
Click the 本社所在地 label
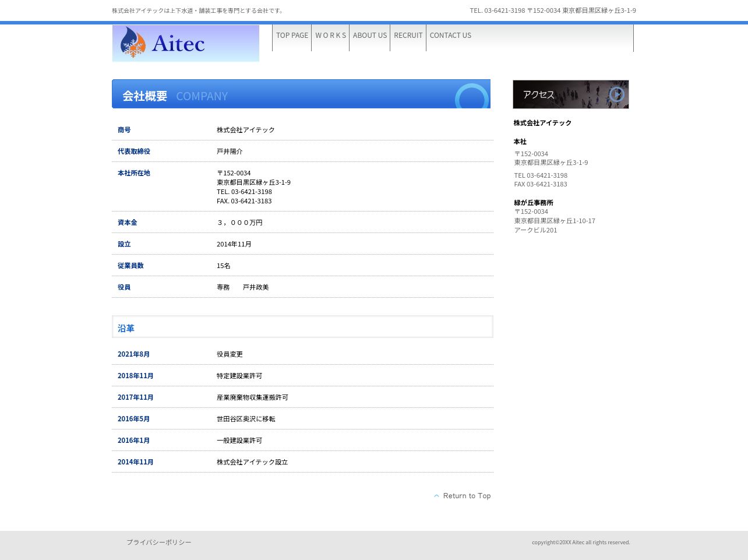tap(134, 173)
